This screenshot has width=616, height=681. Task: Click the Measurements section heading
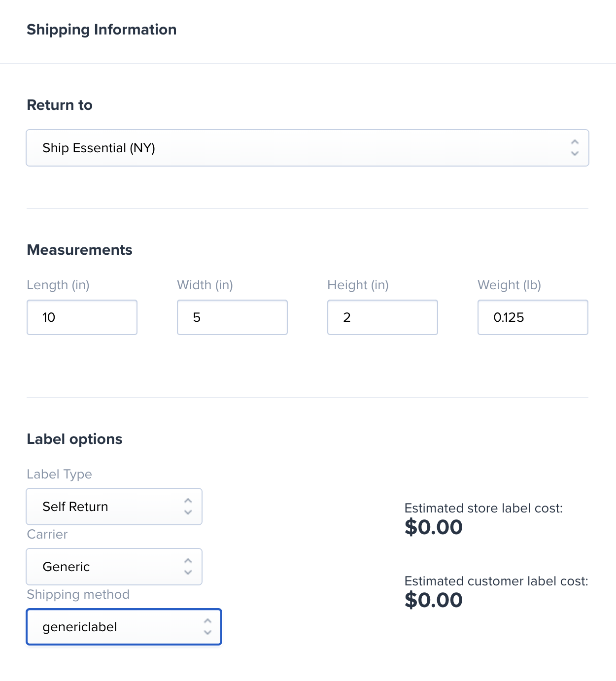coord(79,250)
